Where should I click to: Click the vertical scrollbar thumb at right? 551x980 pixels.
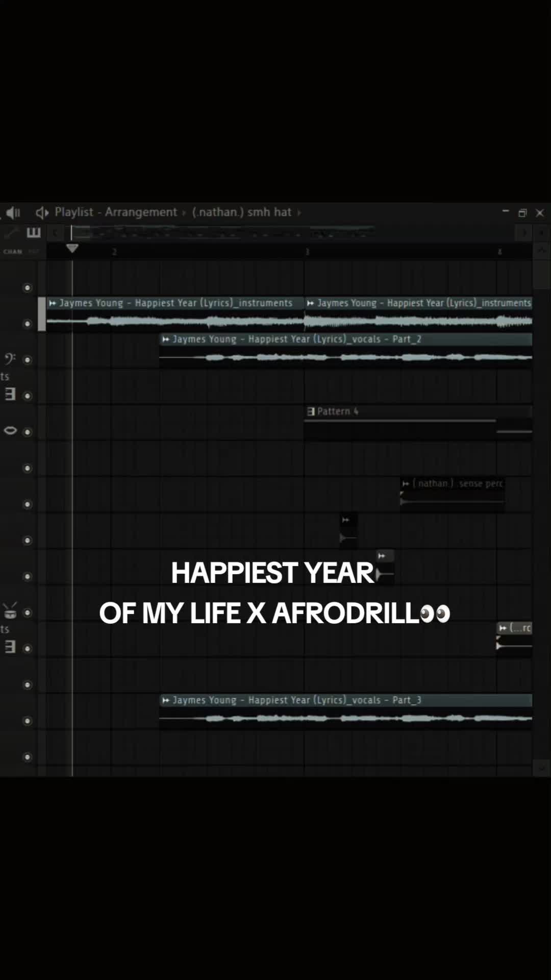pos(541,274)
